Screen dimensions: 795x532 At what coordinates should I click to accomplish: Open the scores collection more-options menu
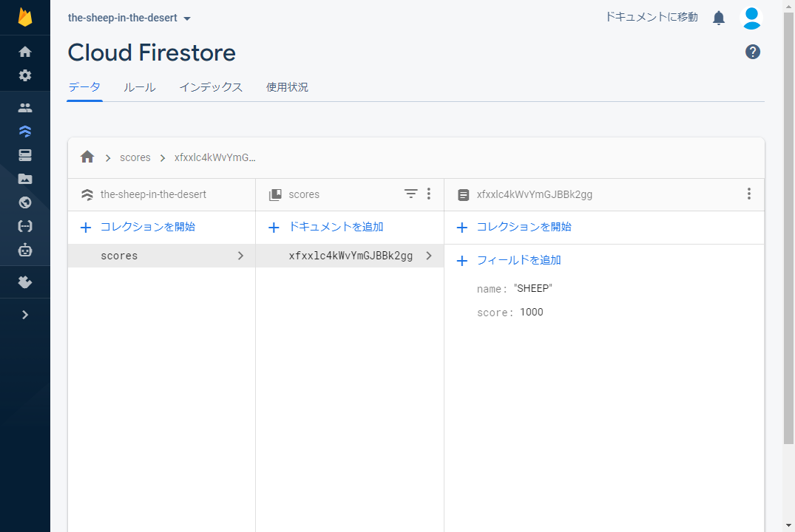[429, 194]
